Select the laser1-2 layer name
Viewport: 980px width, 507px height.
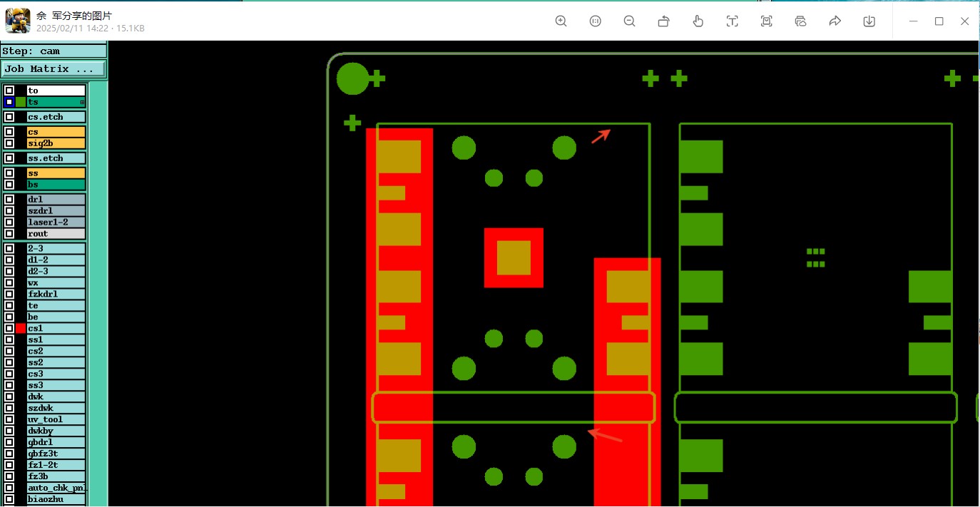pos(56,222)
